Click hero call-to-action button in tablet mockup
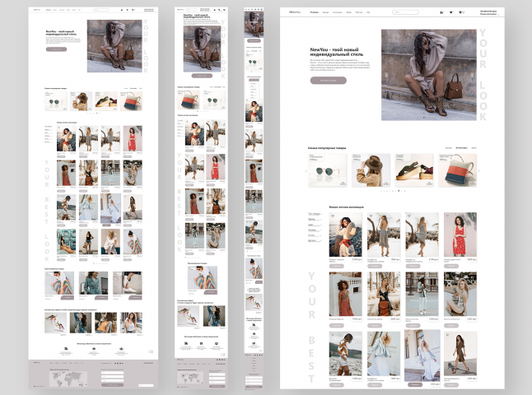Viewport: 532px width, 395px height. (202, 76)
